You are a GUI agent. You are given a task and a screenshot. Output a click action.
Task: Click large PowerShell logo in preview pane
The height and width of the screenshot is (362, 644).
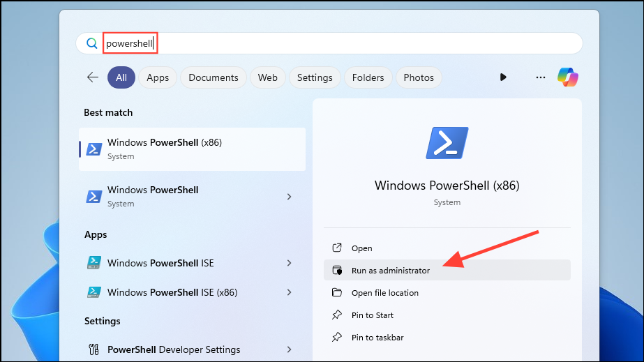(447, 143)
